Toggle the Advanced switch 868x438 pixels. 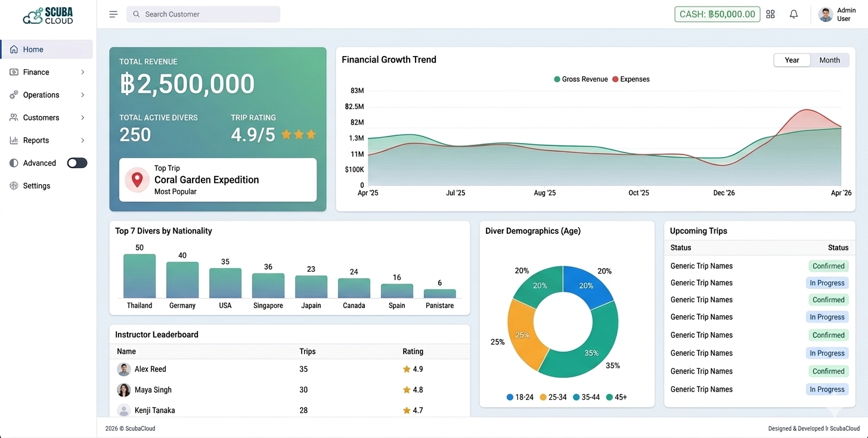click(77, 163)
